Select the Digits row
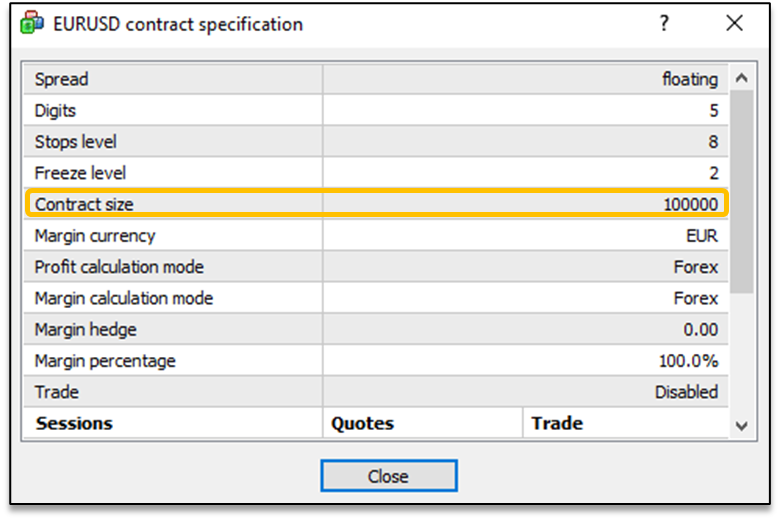 point(376,110)
